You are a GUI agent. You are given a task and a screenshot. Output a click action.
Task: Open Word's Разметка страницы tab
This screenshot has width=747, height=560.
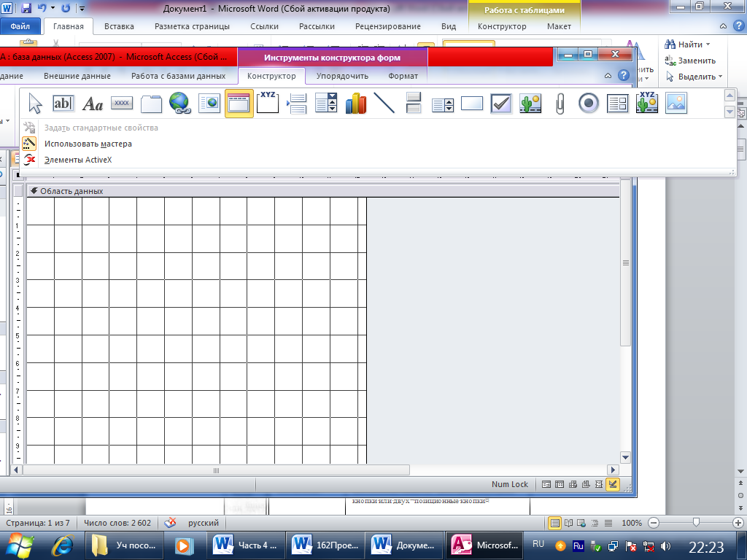[x=192, y=26]
